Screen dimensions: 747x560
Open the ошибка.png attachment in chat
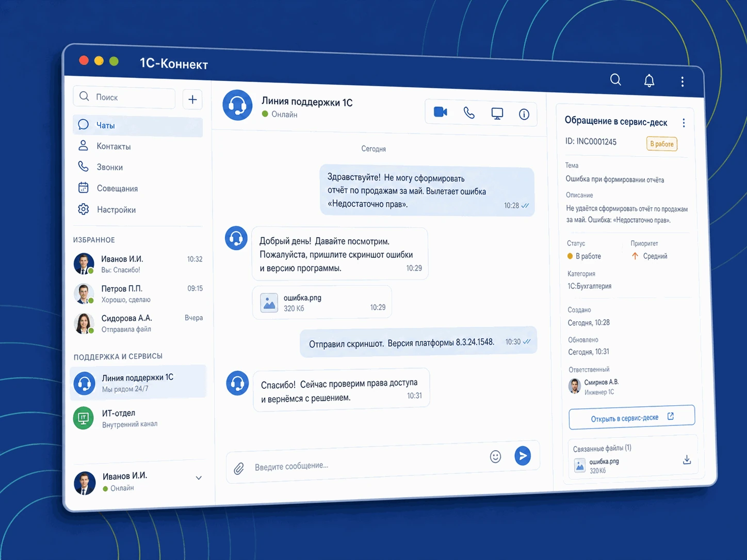coord(322,303)
